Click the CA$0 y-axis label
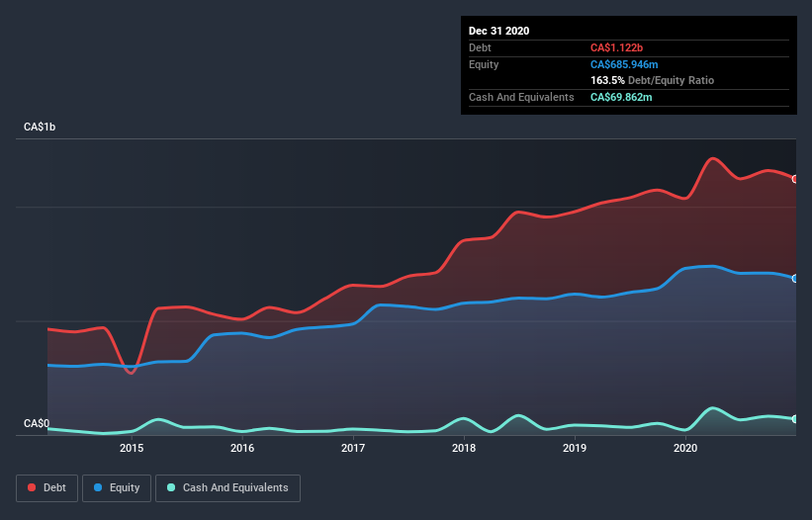The image size is (812, 520). (x=37, y=423)
